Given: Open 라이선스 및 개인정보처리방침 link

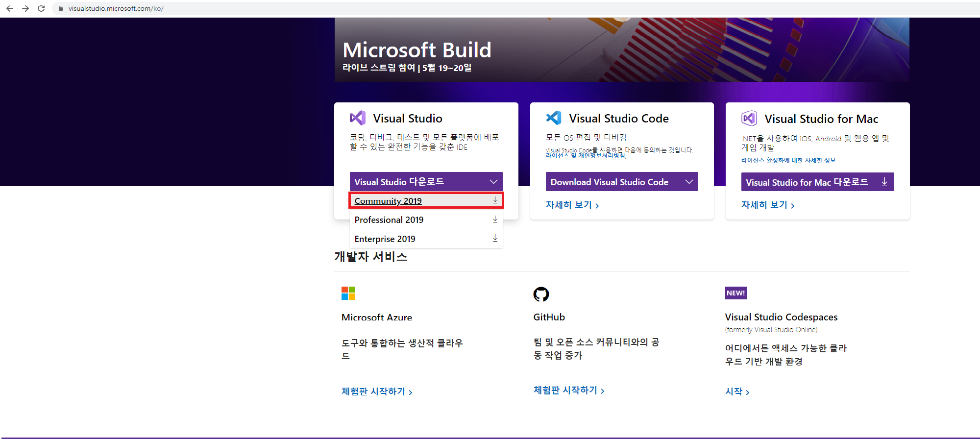Looking at the screenshot, I should click(x=586, y=156).
